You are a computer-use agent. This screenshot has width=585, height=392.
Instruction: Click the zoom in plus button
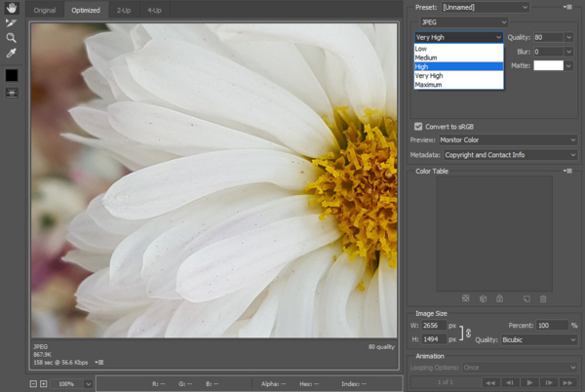click(43, 384)
